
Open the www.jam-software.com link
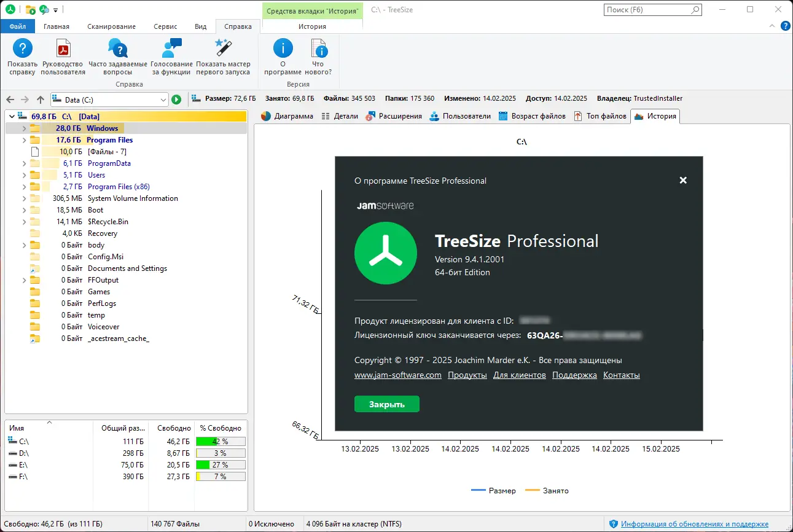point(398,375)
